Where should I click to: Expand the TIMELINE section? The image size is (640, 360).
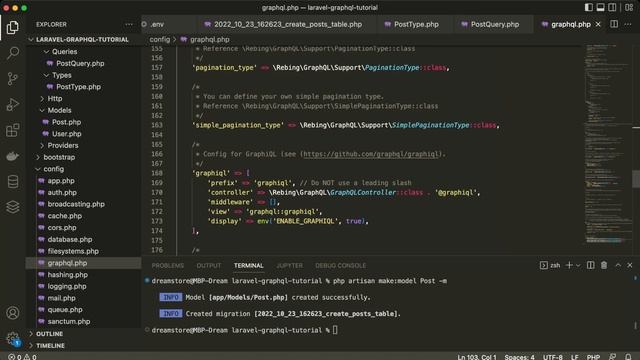click(x=50, y=346)
